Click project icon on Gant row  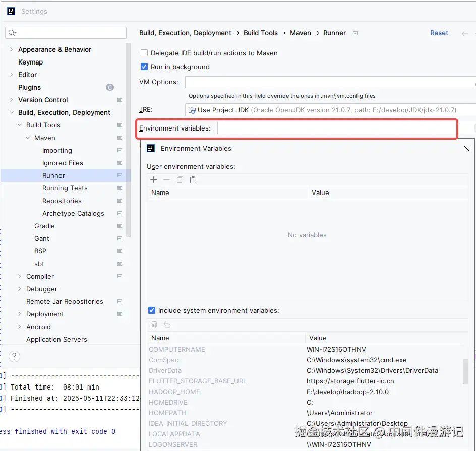120,238
